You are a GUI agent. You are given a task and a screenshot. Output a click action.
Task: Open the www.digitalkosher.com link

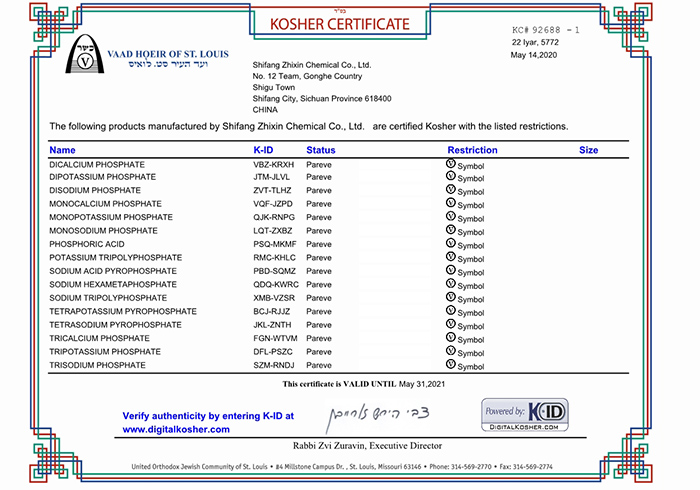[176, 429]
